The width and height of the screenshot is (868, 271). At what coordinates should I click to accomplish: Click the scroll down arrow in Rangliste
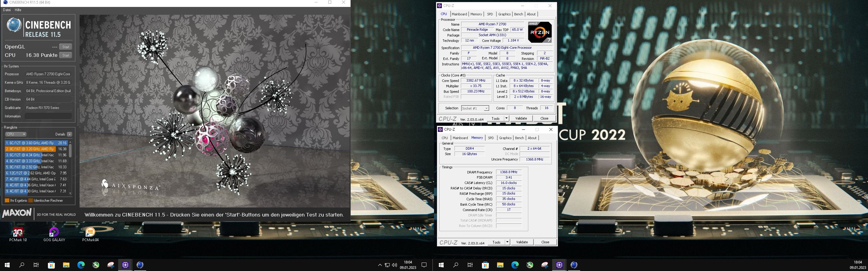coord(70,193)
